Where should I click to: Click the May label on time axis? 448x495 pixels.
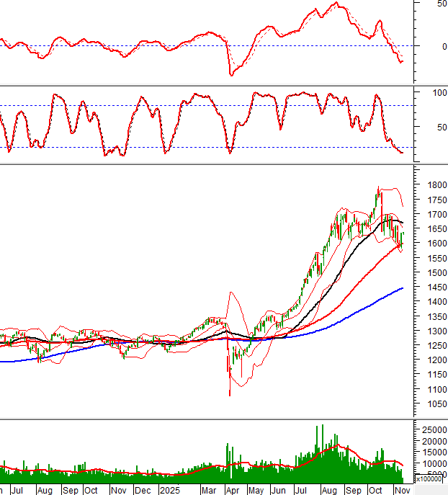(x=256, y=490)
